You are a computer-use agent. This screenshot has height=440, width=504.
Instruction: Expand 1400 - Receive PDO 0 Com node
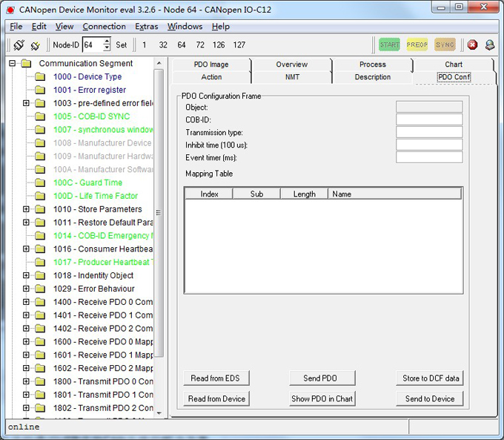point(26,302)
